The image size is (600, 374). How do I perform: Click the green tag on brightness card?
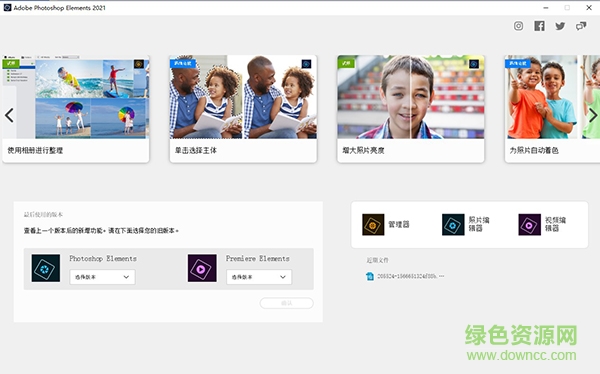click(x=346, y=63)
